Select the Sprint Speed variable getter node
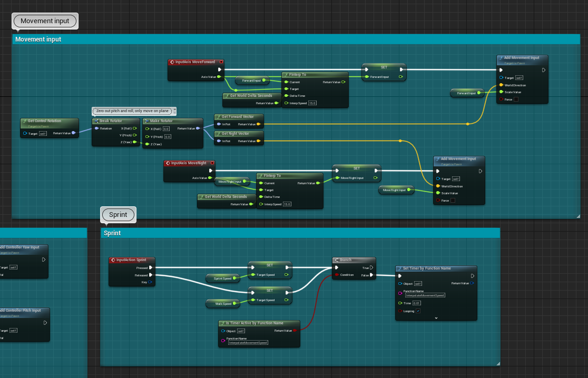 point(223,278)
